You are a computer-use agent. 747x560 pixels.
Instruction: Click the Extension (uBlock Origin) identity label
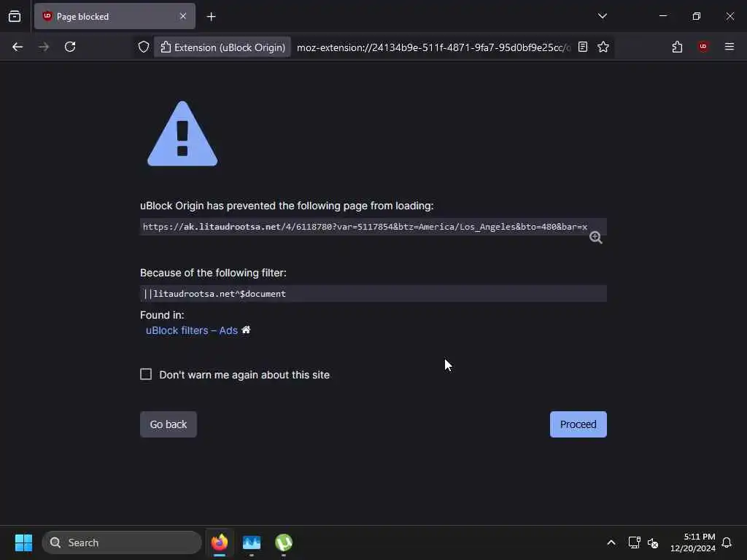pyautogui.click(x=222, y=47)
